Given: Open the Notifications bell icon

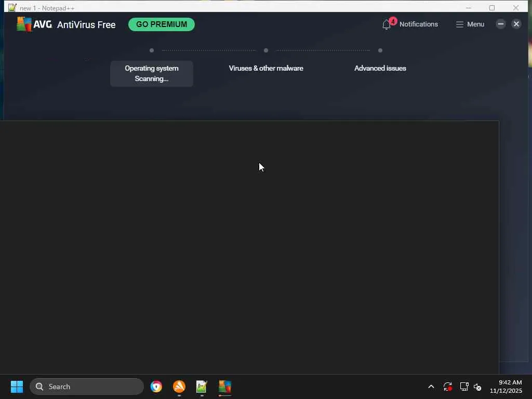Looking at the screenshot, I should coord(386,25).
